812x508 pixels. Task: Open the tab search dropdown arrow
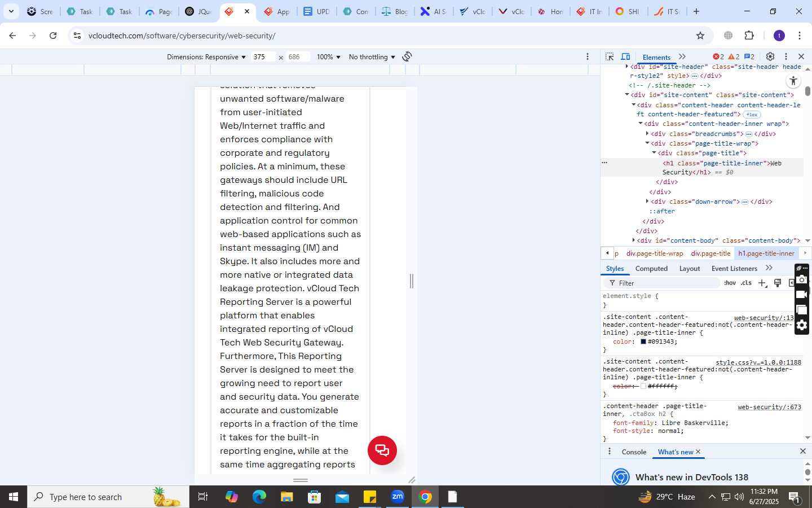click(x=11, y=11)
